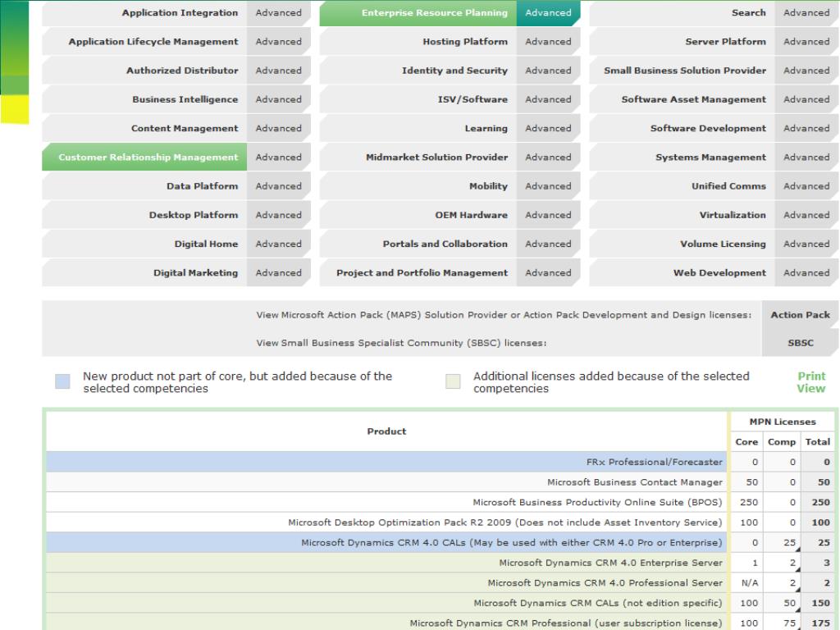Select the Software Development competency
The width and height of the screenshot is (840, 630).
pyautogui.click(x=682, y=129)
